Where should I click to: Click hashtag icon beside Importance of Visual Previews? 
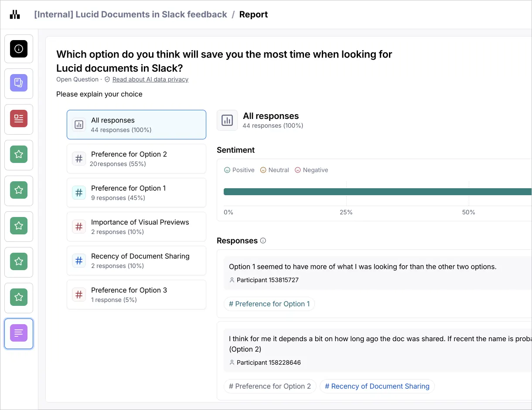click(x=79, y=227)
